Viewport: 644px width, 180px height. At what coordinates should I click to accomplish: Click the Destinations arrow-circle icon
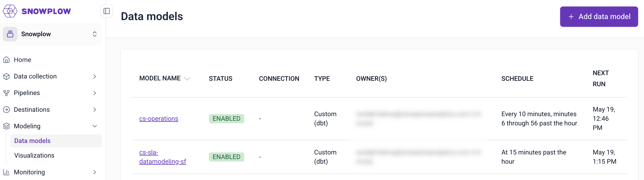pos(6,110)
